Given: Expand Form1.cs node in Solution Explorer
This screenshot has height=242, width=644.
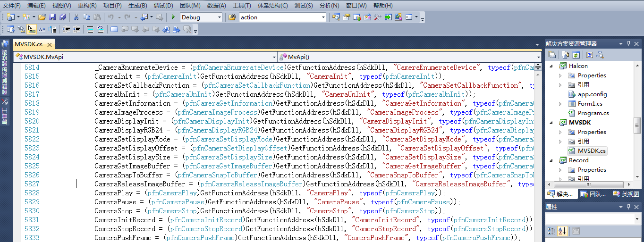Looking at the screenshot, I should click(560, 104).
